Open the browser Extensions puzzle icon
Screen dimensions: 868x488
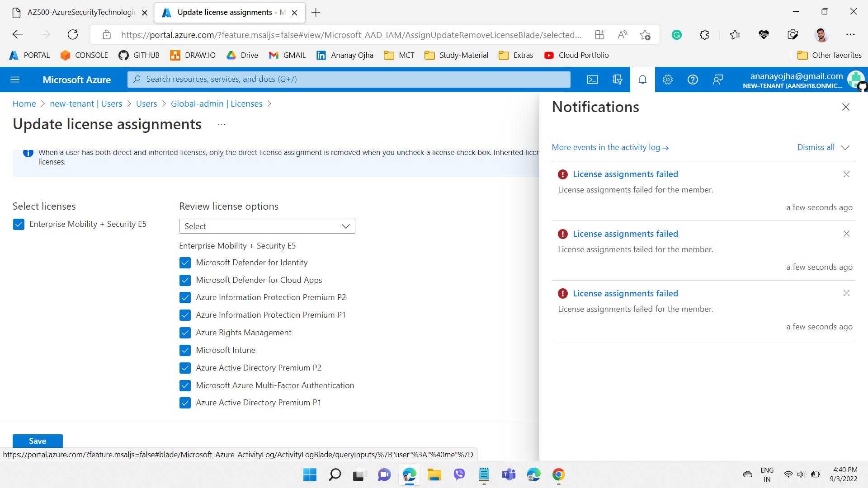pyautogui.click(x=704, y=35)
